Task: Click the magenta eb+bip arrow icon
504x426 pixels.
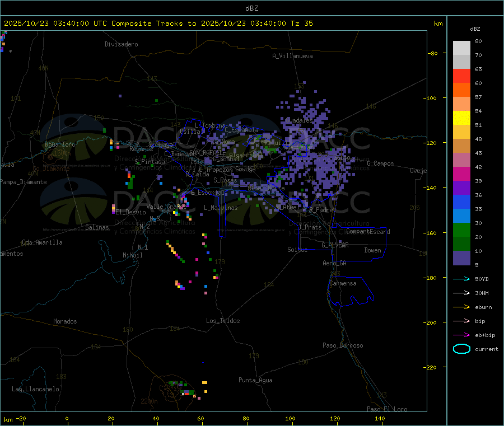Action: click(x=461, y=335)
